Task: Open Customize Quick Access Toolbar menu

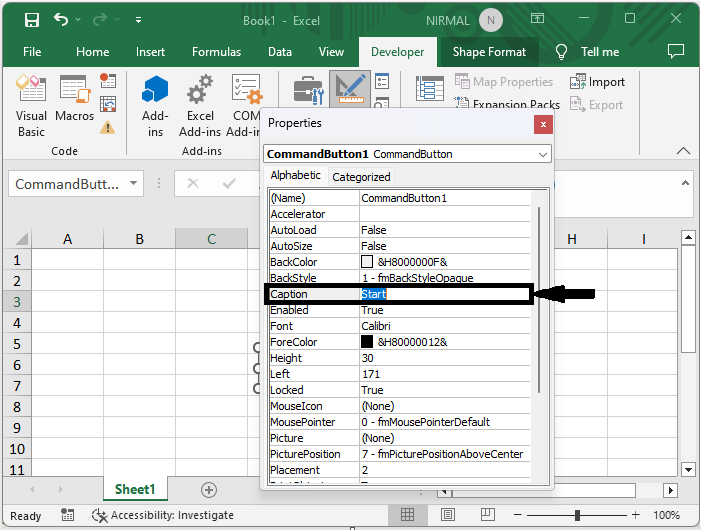Action: point(139,20)
